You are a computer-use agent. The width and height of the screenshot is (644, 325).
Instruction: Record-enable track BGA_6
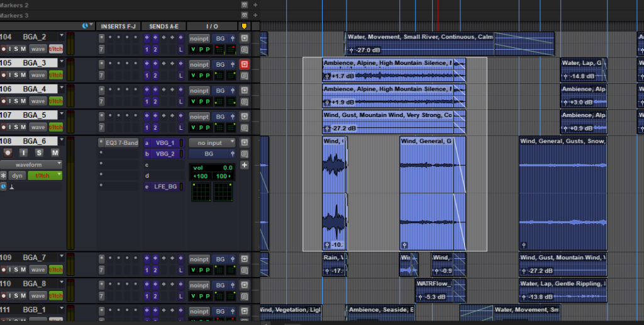[8, 153]
